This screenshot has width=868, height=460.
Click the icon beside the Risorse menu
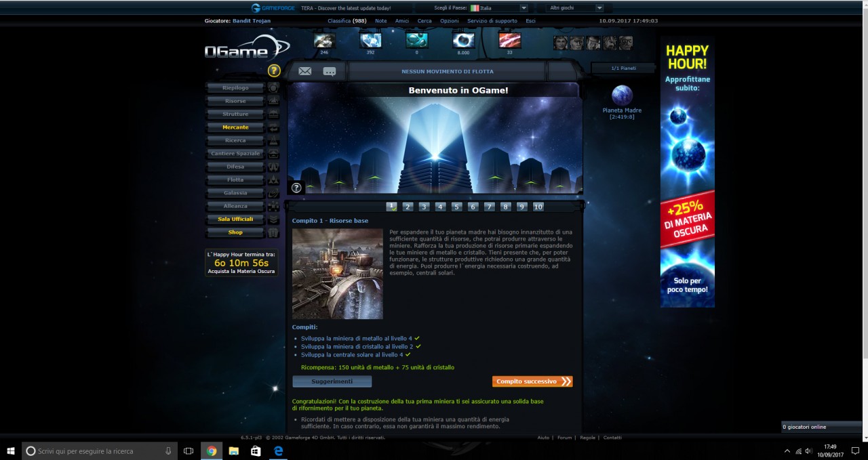(273, 101)
